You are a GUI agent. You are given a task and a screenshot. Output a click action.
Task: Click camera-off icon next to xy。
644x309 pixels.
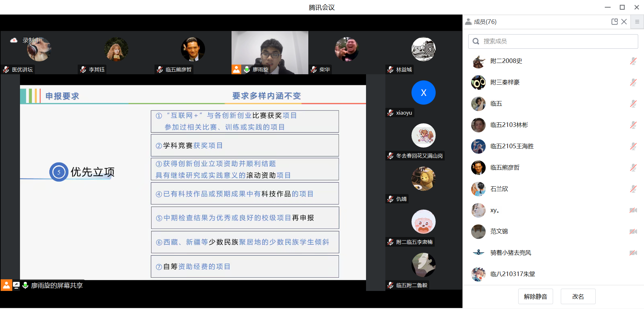pos(633,210)
